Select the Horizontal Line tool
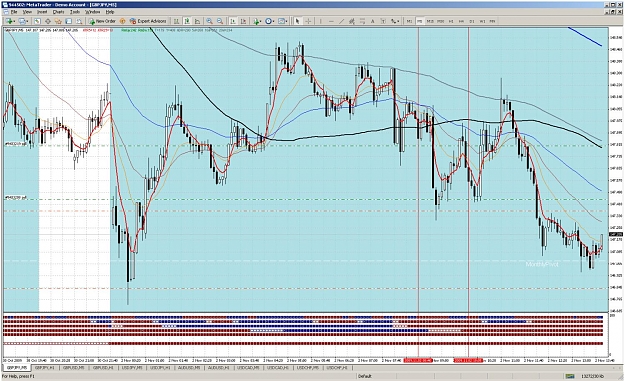 tap(331, 21)
